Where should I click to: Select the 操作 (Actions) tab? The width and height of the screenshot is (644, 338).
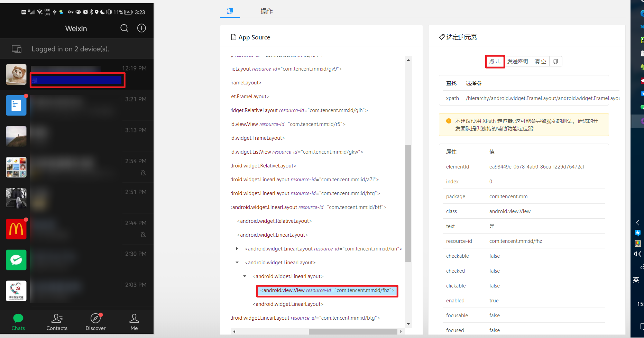[267, 11]
